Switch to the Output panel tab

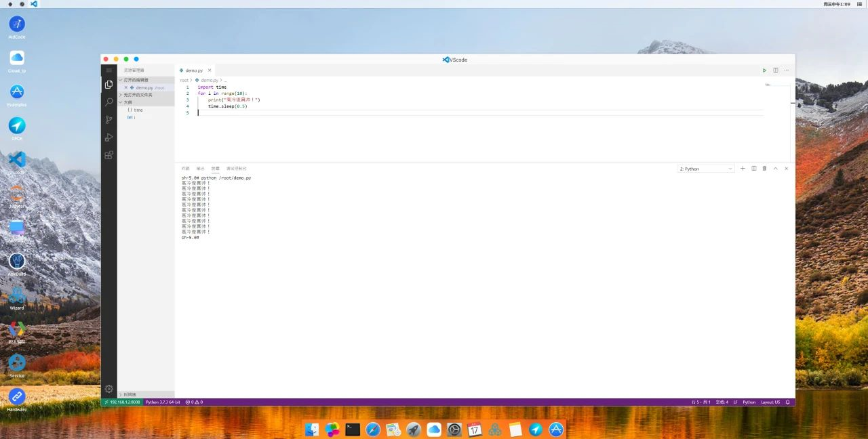coord(200,168)
